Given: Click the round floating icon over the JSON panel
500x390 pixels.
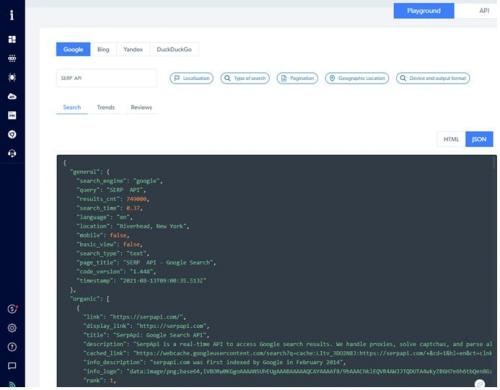Looking at the screenshot, I should pos(480,384).
